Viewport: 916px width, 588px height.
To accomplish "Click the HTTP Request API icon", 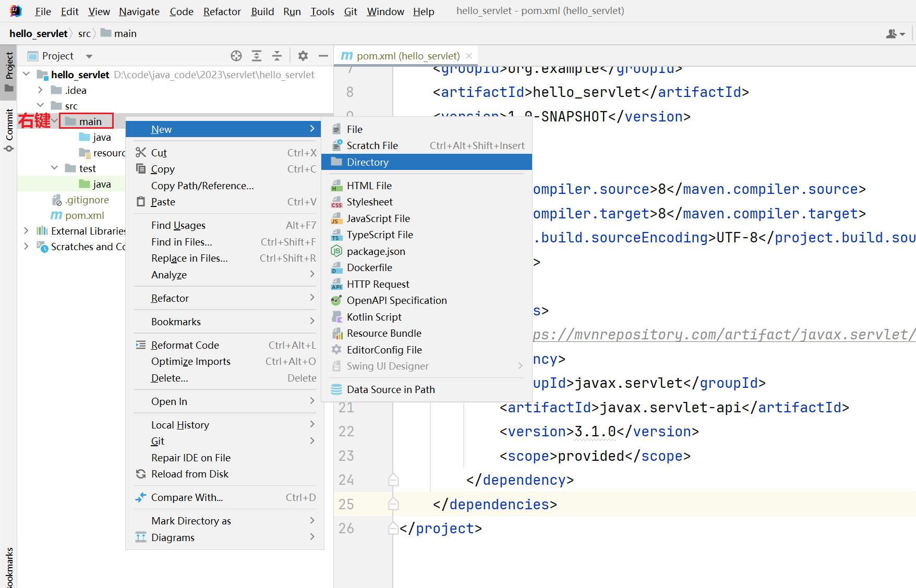I will (336, 284).
